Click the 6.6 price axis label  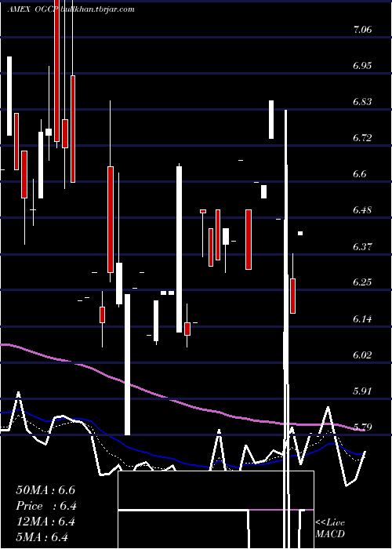click(x=360, y=174)
